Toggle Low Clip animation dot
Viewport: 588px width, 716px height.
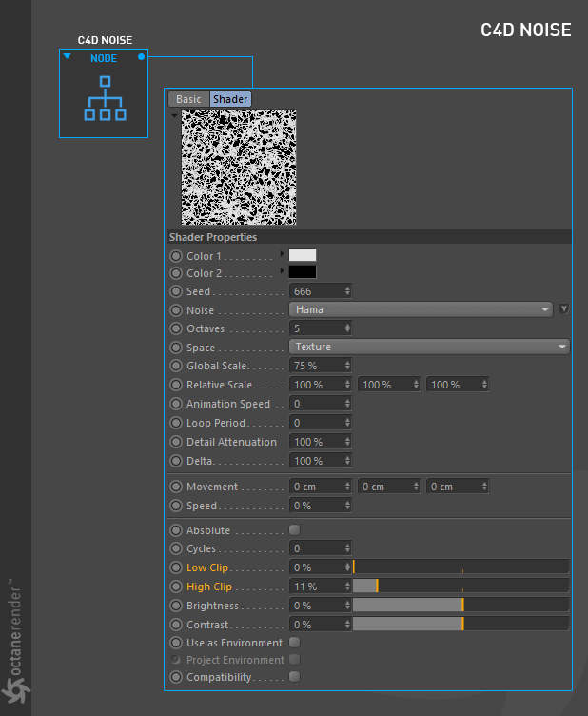coord(176,567)
